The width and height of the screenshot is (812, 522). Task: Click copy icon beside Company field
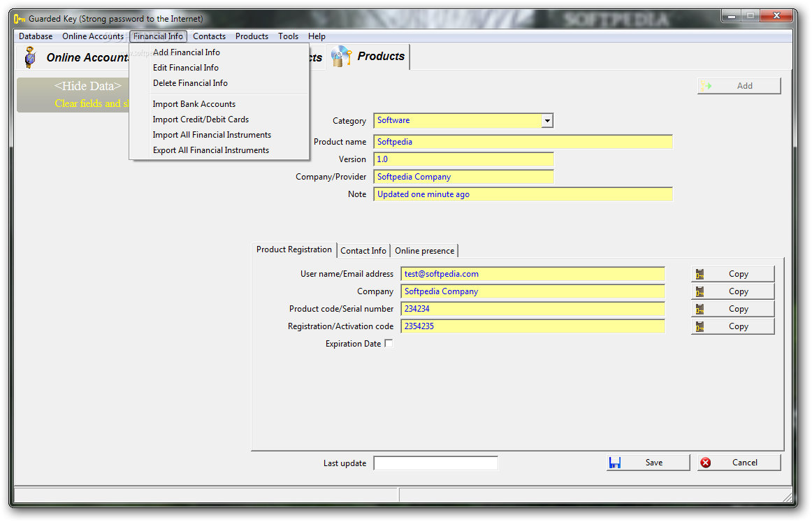coord(699,291)
